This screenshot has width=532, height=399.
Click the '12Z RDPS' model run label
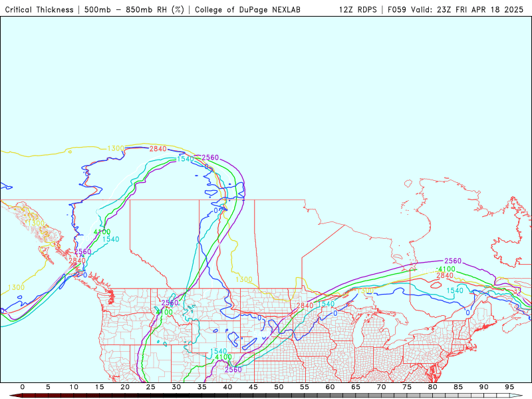click(x=358, y=9)
